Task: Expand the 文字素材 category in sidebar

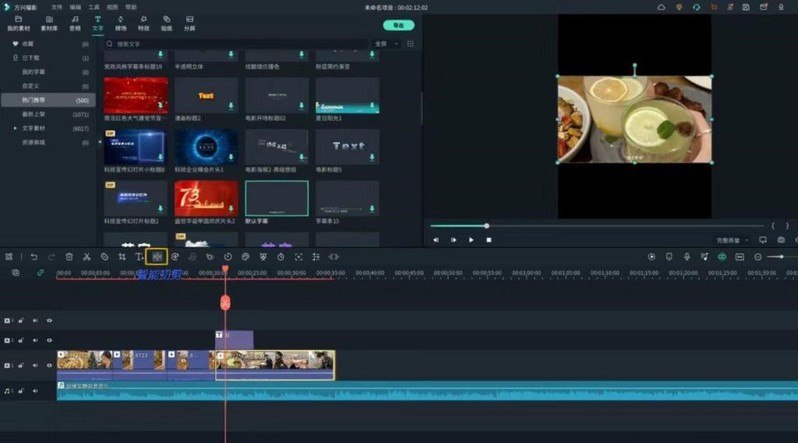Action: pos(15,129)
